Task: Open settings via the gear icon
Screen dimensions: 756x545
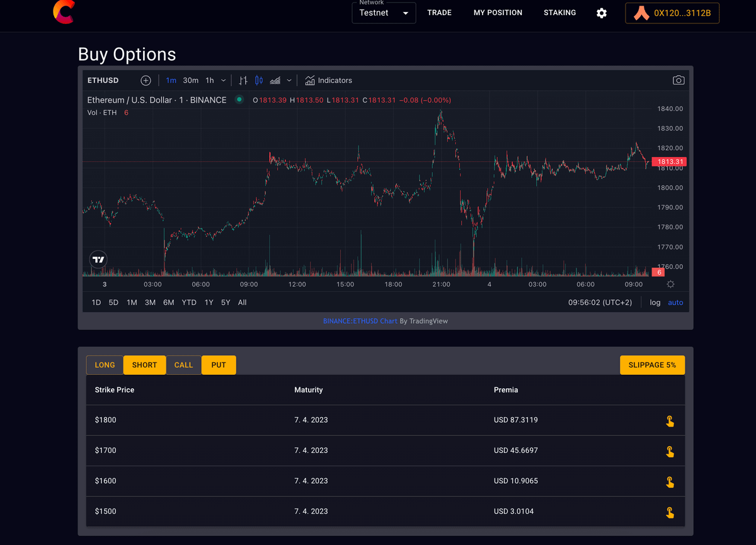Action: pos(602,13)
